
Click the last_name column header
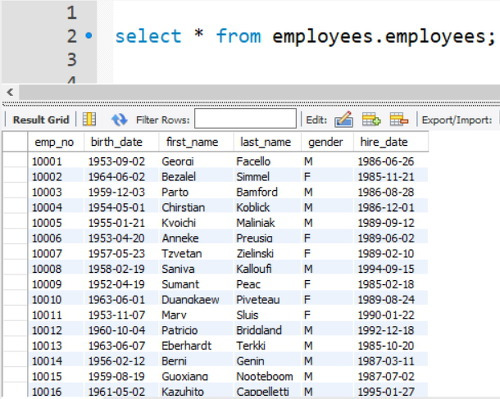[x=267, y=142]
